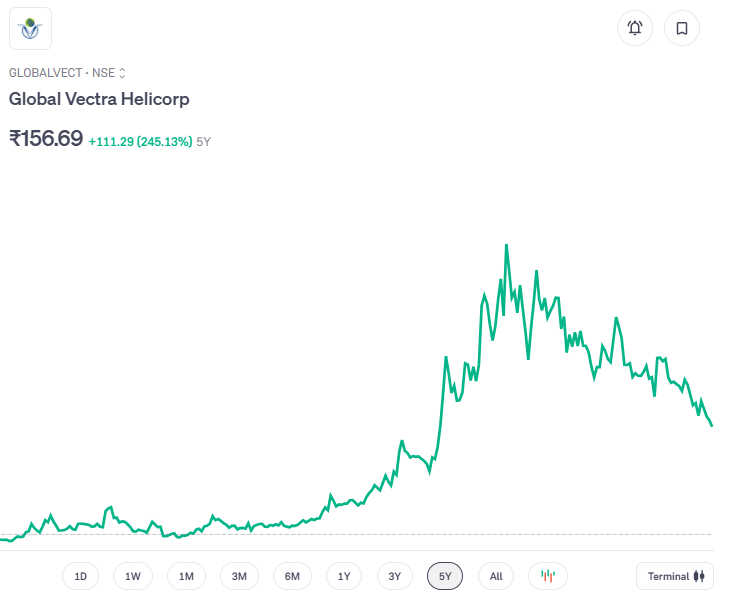Viewport: 739px width, 603px height.
Task: Switch chart to 1Y range
Action: pyautogui.click(x=344, y=576)
